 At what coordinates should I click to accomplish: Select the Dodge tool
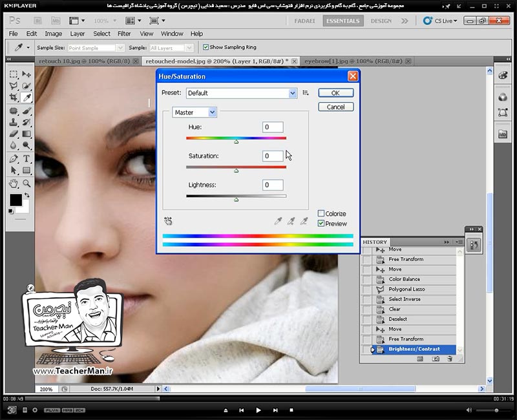click(x=26, y=145)
